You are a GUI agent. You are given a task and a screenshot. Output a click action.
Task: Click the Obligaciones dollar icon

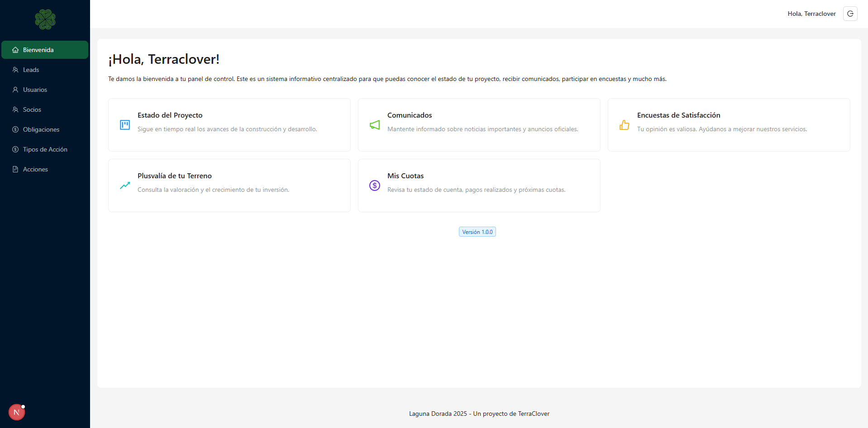pos(15,129)
